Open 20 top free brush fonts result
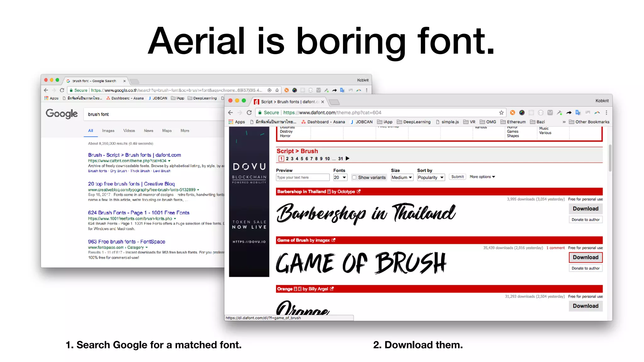 click(x=131, y=184)
